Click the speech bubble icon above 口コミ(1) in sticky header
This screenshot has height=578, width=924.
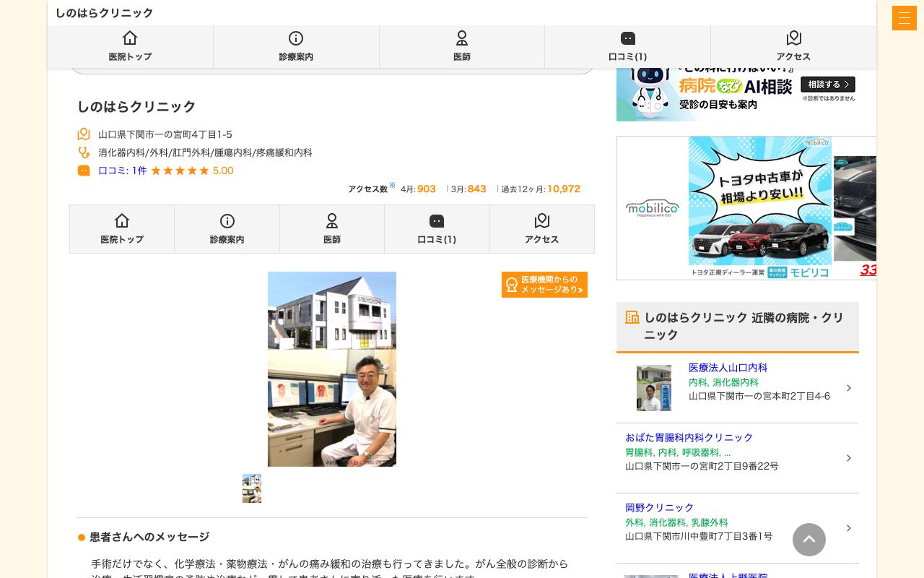[x=628, y=38]
